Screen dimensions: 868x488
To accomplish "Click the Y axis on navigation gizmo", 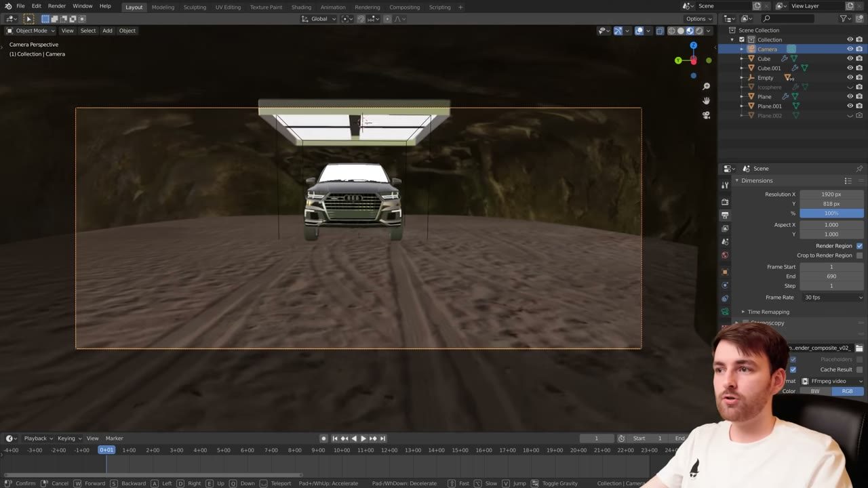I will tap(678, 60).
